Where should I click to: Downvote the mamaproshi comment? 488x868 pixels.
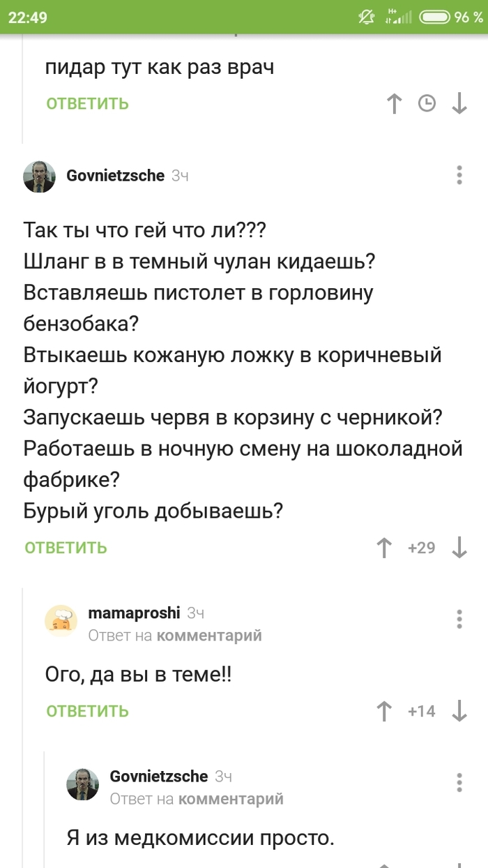459,711
